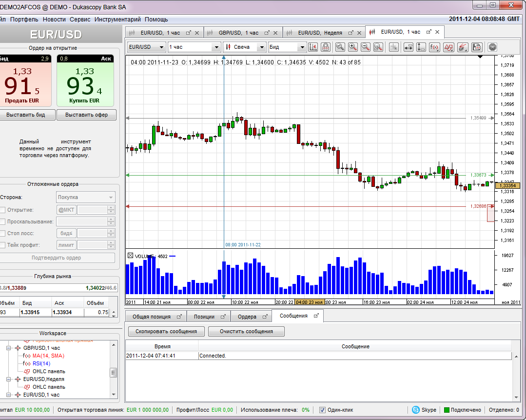The width and height of the screenshot is (526, 420).
Task: Close the GBP/USD 1 час chart tab
Action: click(x=275, y=33)
